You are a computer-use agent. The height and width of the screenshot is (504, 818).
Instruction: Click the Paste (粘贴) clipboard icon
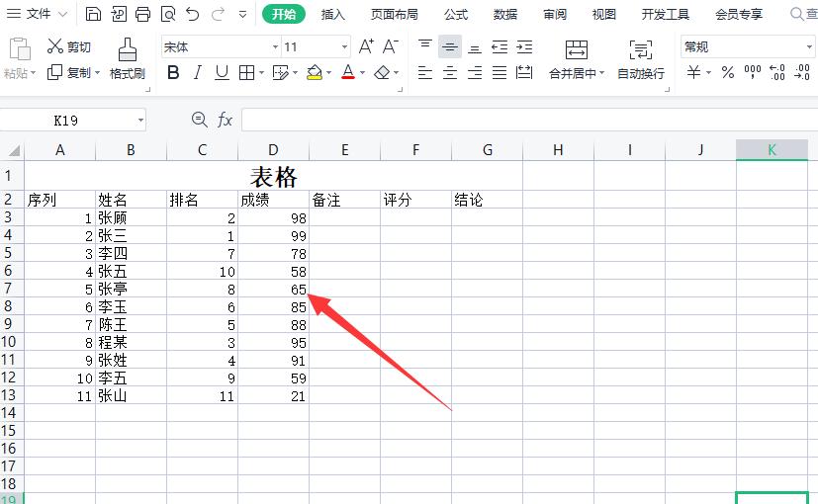[20, 50]
